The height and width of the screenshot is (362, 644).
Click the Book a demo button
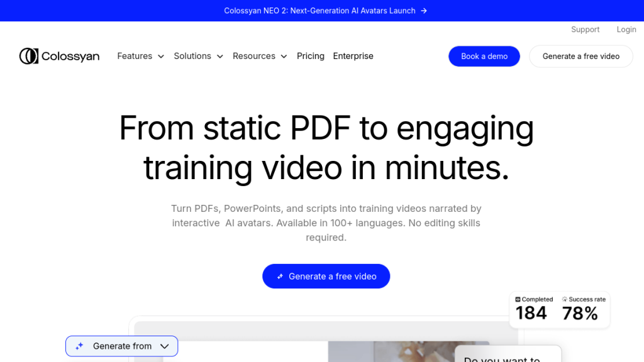[x=484, y=56]
